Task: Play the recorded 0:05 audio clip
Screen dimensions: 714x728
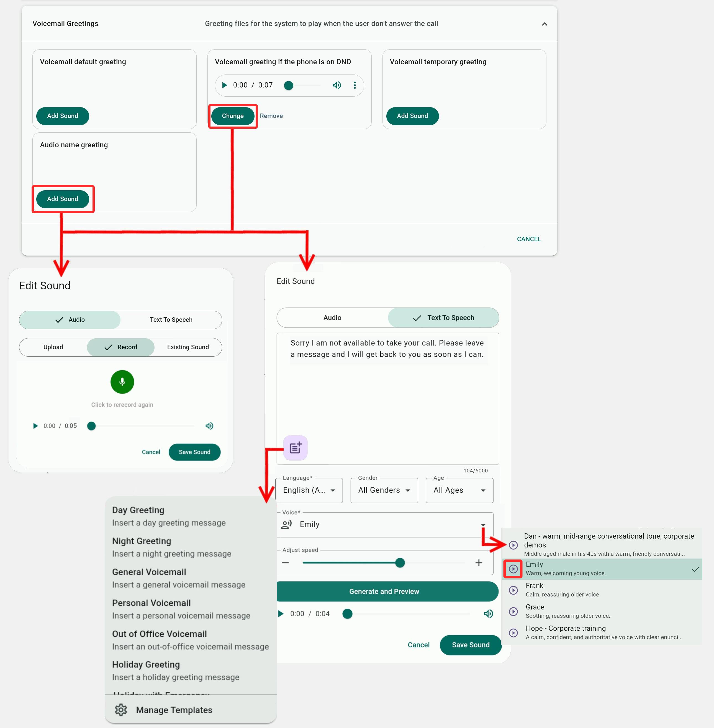Action: (35, 426)
